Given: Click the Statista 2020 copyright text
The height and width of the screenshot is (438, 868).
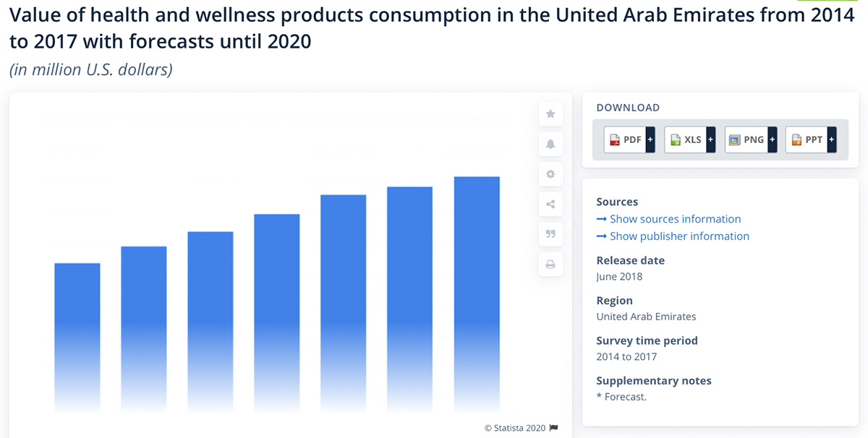Looking at the screenshot, I should (x=515, y=427).
